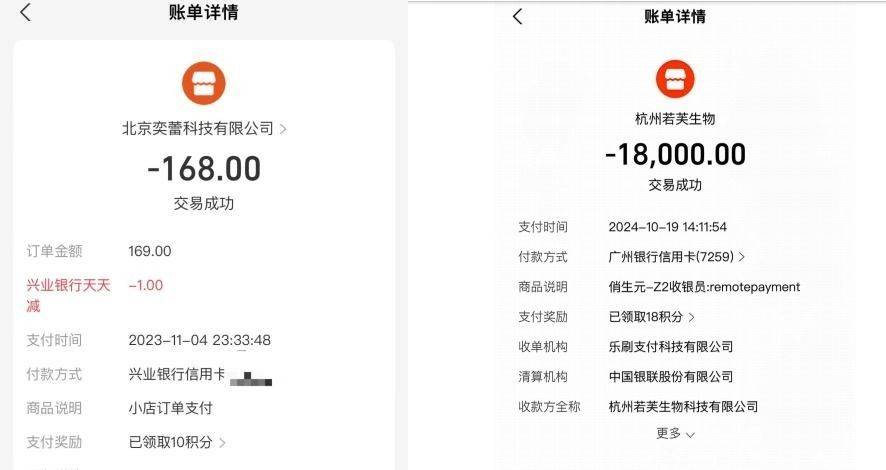
Task: Open 广州银行信用卡(7259) payment method
Action: (671, 256)
